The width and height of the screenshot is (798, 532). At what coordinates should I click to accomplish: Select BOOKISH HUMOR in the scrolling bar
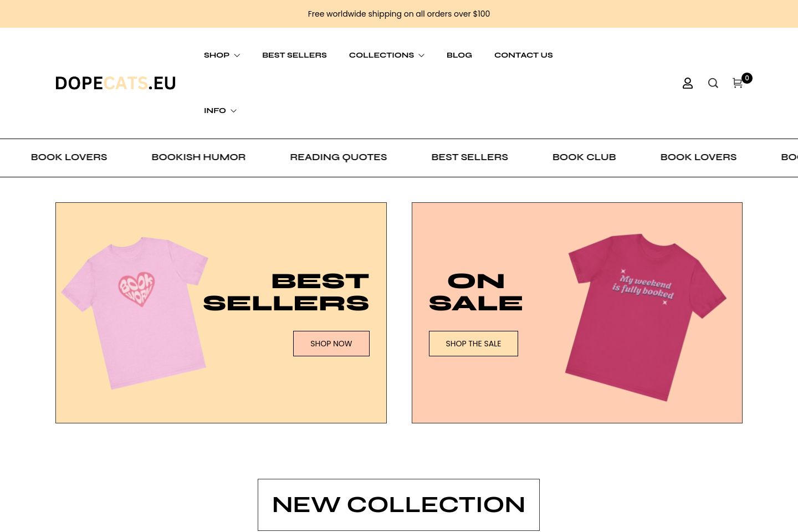tap(198, 157)
